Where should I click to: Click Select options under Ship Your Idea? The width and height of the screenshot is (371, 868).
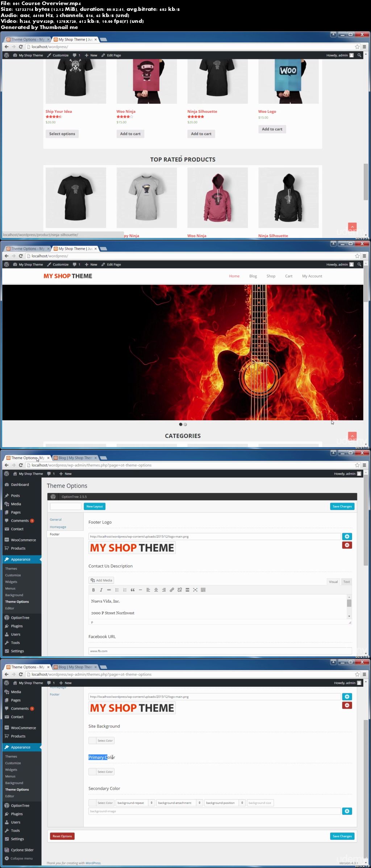(62, 134)
